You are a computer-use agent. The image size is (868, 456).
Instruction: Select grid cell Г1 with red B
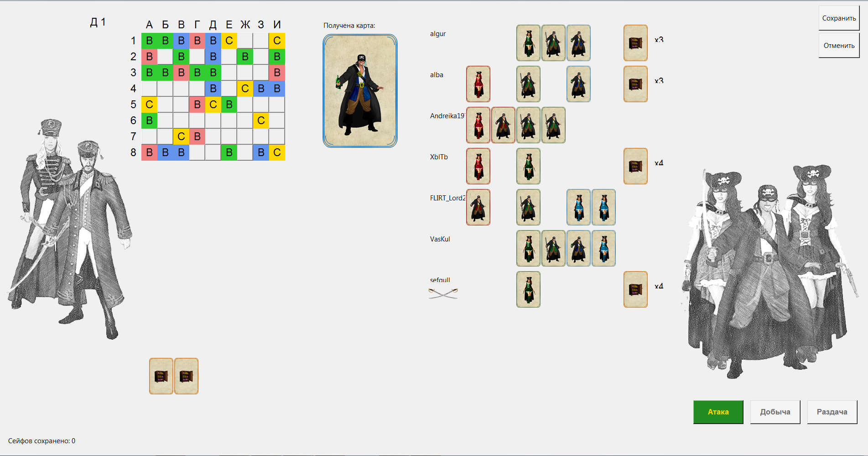coord(197,41)
